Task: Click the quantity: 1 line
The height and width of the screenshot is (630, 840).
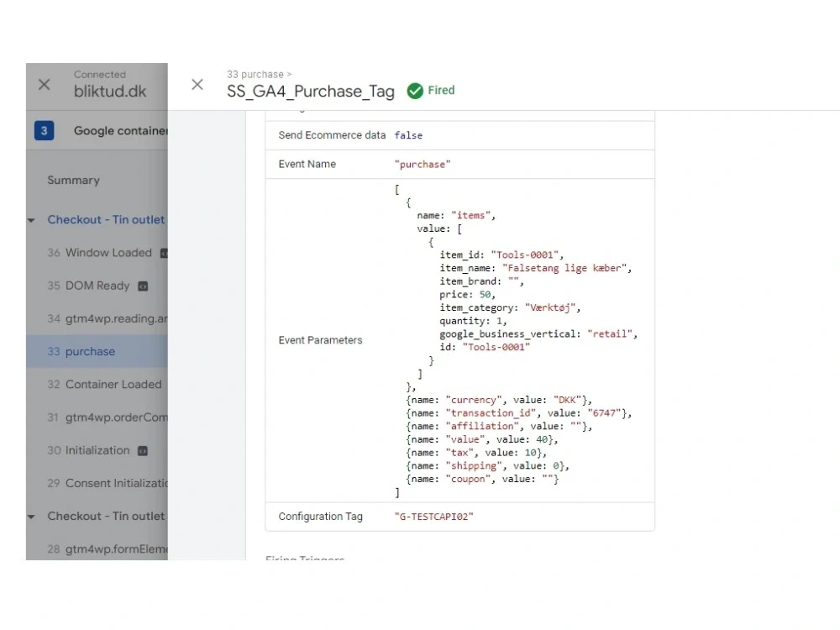Action: point(473,321)
